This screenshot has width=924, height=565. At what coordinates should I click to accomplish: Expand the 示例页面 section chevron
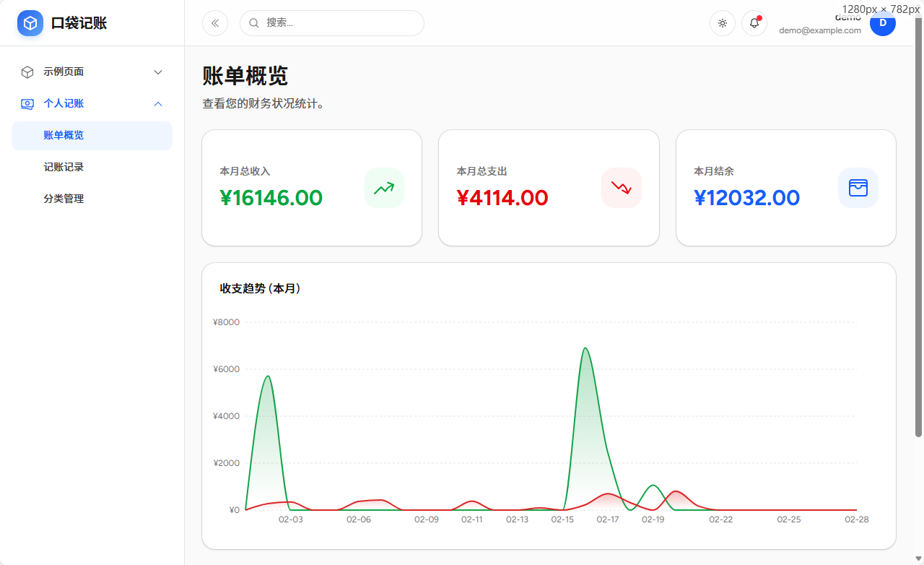(158, 72)
